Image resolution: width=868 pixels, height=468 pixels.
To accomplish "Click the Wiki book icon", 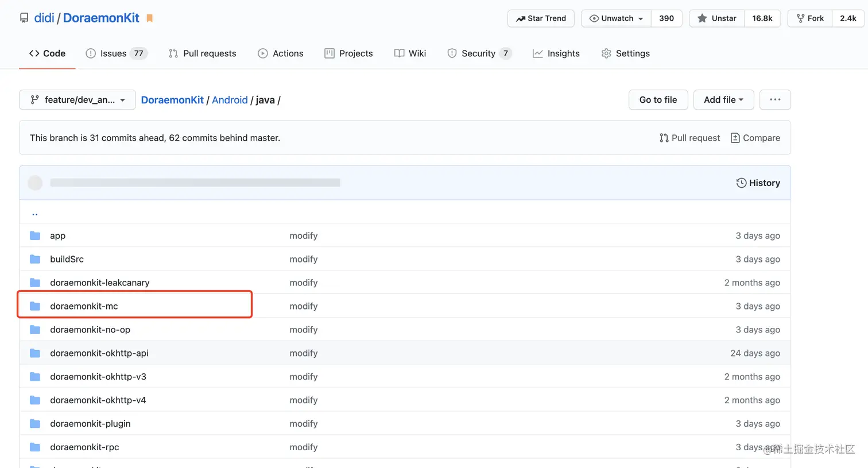I will point(399,53).
